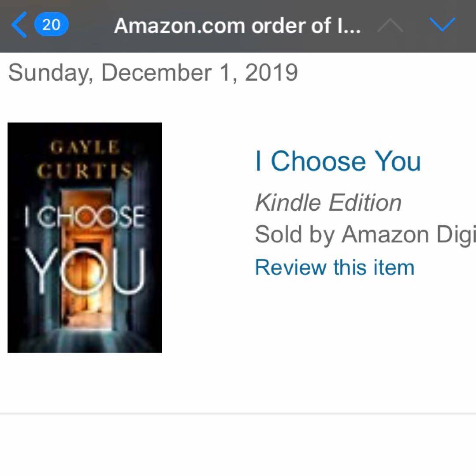Tap the I CHOOSE text on cover

pyautogui.click(x=85, y=217)
